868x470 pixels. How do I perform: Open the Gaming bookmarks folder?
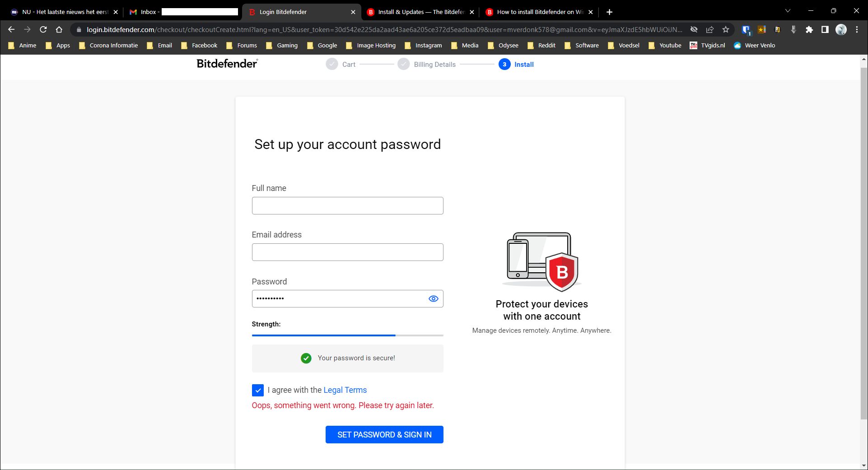[x=282, y=46]
